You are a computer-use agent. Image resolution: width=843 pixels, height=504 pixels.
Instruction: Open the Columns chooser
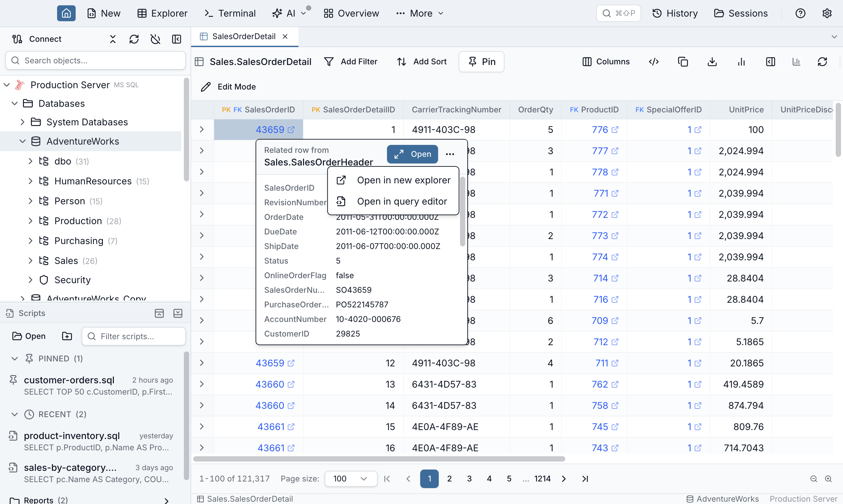coord(606,61)
